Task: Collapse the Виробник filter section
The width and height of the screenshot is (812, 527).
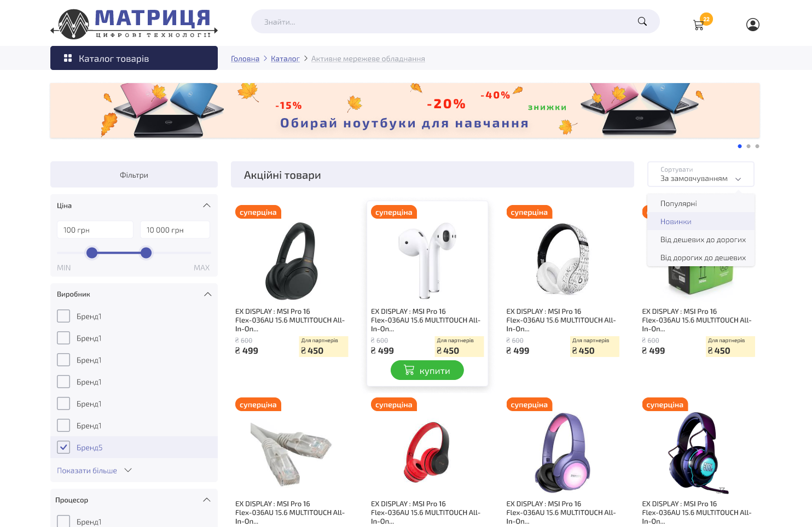Action: [207, 294]
